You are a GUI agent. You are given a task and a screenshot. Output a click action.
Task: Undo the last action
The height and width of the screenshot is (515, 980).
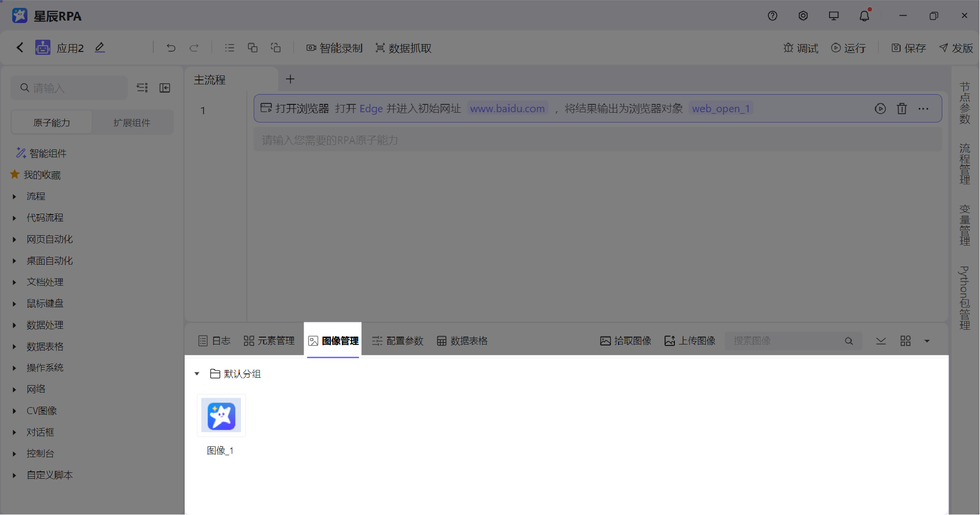point(170,48)
